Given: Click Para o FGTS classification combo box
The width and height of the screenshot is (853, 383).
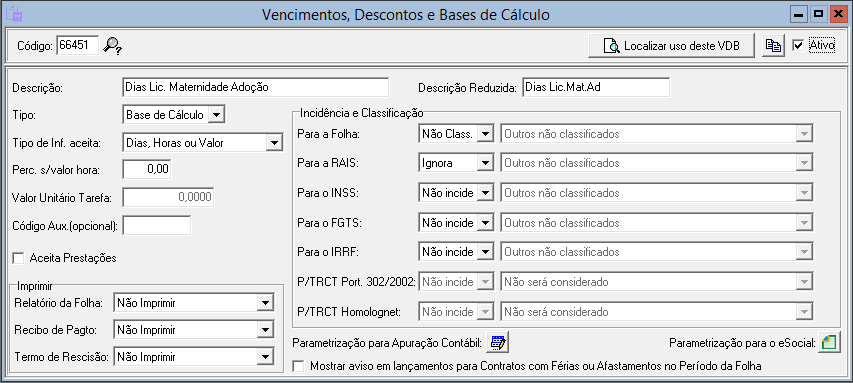Looking at the screenshot, I should click(657, 223).
